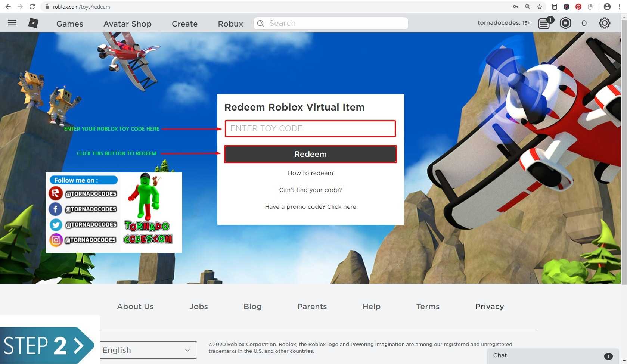Open the Help footer link
The height and width of the screenshot is (364, 627).
click(371, 307)
